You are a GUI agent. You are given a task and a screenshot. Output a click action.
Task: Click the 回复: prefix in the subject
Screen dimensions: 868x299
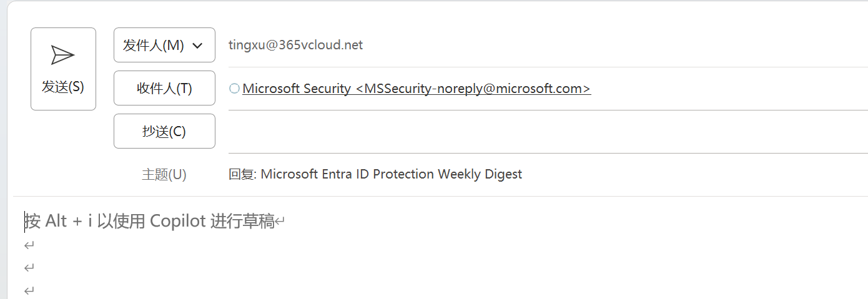tap(242, 174)
